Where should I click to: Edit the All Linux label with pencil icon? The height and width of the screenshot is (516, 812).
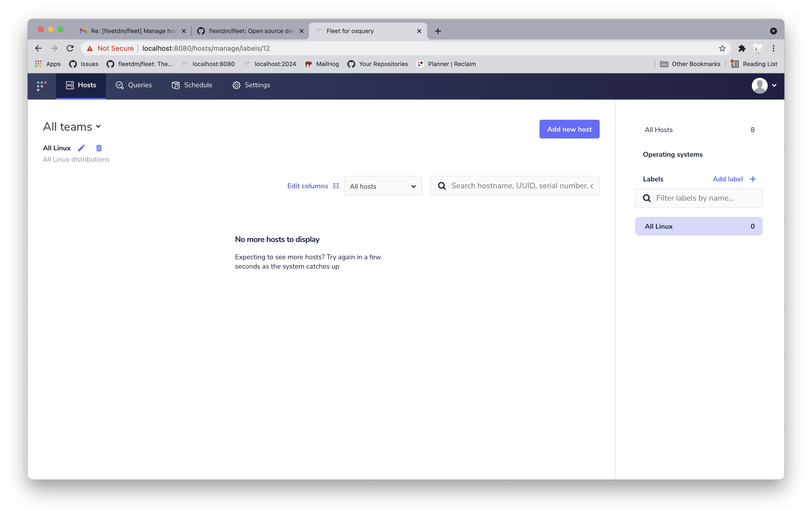click(81, 148)
